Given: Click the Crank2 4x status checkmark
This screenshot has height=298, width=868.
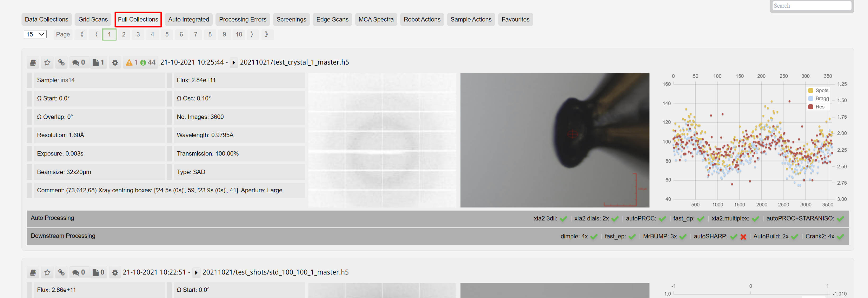Looking at the screenshot, I should click(840, 237).
